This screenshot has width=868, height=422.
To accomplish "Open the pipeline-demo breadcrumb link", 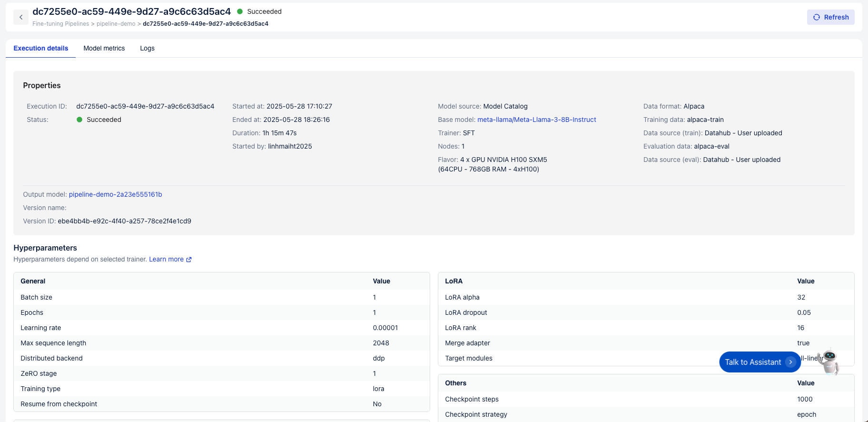I will (116, 24).
